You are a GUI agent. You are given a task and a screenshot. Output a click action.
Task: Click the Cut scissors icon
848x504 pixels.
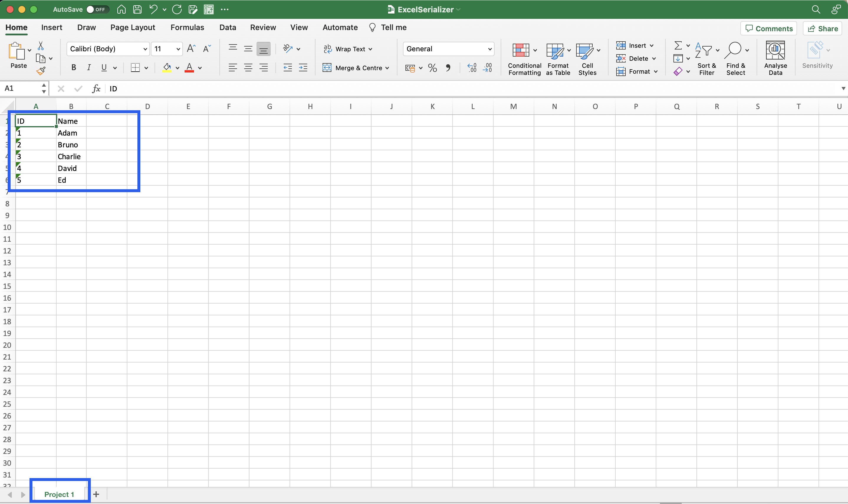coord(40,45)
